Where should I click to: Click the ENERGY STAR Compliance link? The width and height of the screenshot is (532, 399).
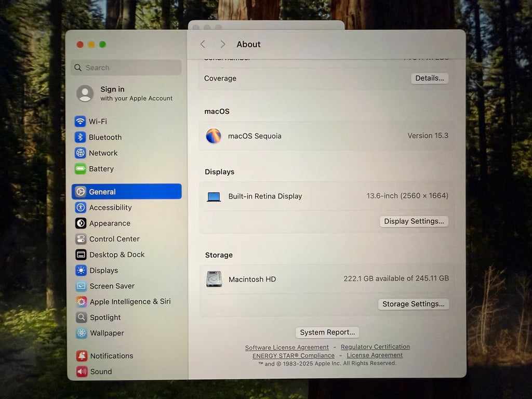[292, 355]
